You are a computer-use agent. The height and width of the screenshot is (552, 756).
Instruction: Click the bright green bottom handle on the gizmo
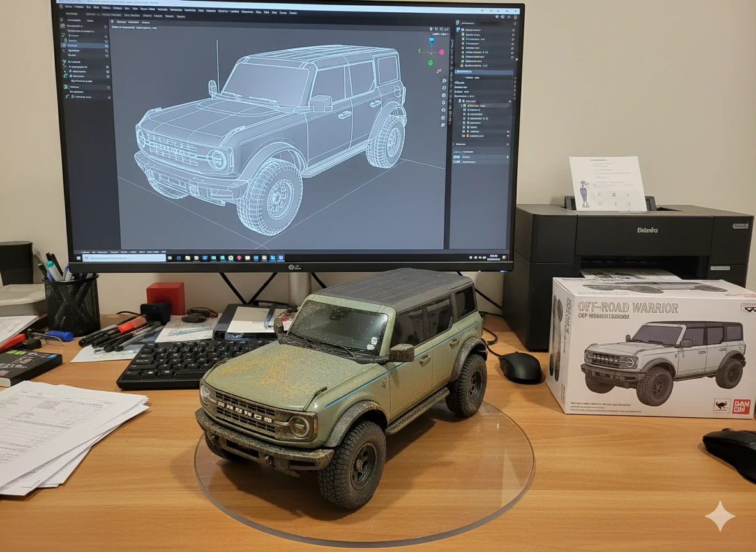430,62
